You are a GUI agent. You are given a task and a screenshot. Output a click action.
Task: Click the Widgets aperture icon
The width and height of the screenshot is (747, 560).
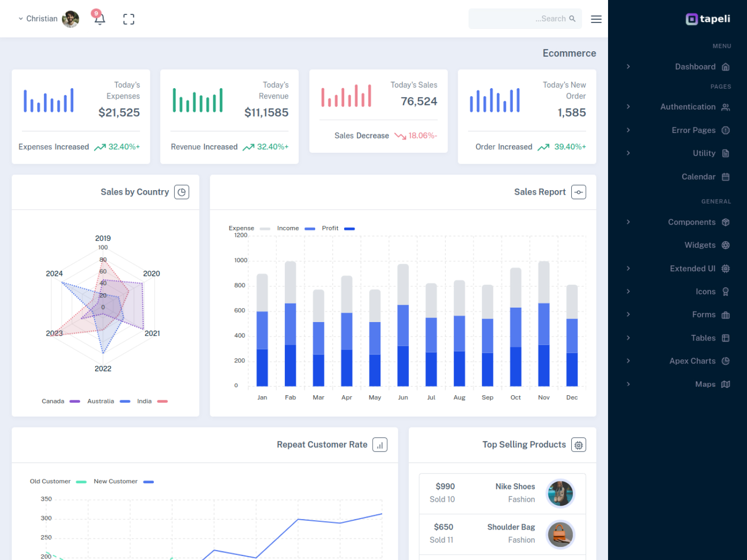click(x=726, y=245)
